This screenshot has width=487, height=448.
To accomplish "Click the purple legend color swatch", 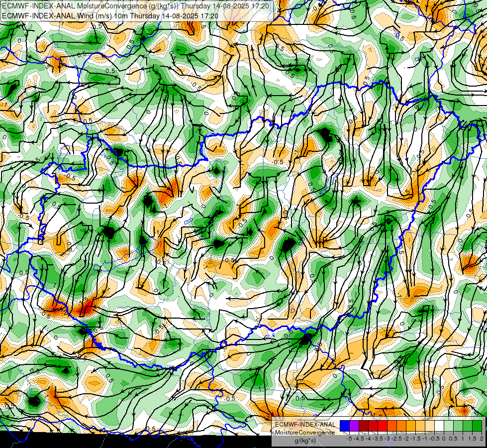I will (x=354, y=426).
